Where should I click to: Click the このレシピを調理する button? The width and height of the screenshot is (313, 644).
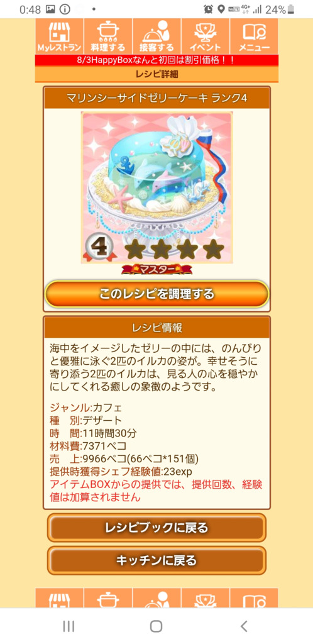[x=156, y=294]
